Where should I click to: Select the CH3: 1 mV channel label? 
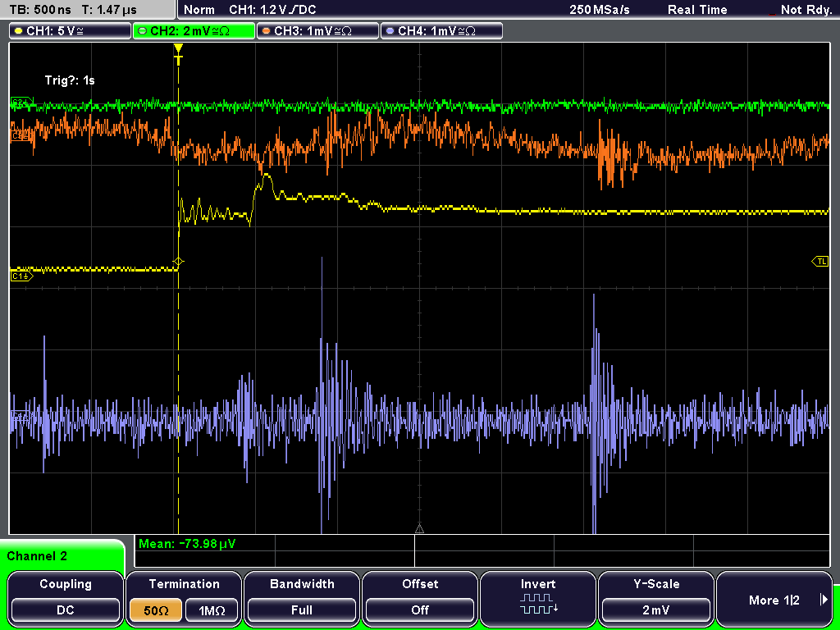pos(317,31)
